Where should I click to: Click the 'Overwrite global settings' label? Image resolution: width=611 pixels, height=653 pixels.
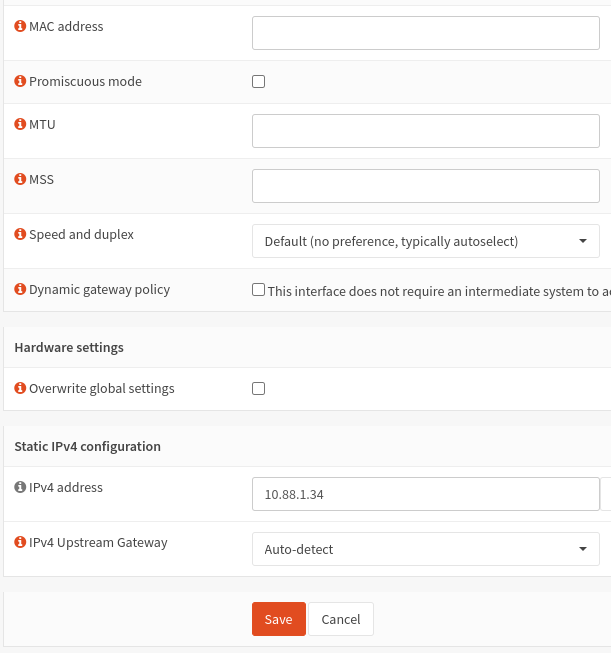pyautogui.click(x=102, y=389)
